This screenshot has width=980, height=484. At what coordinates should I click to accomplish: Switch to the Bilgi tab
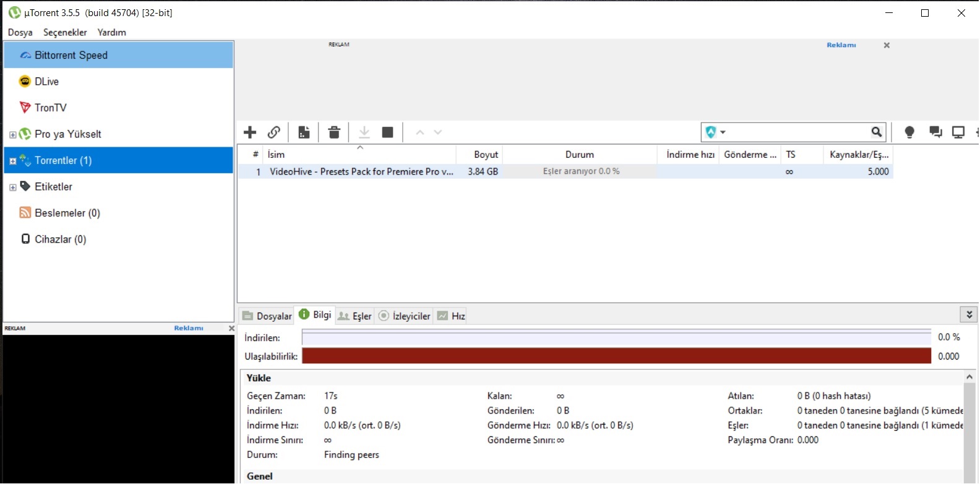(316, 314)
